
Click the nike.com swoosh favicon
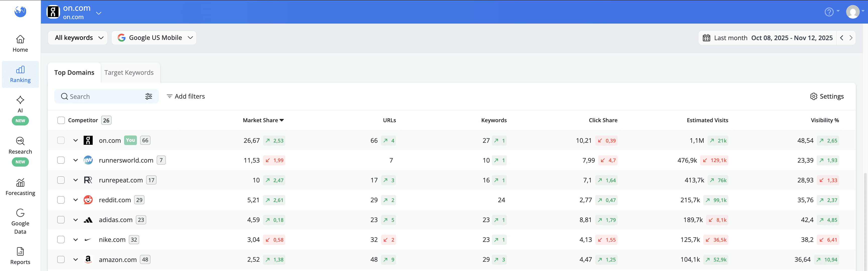click(x=88, y=240)
